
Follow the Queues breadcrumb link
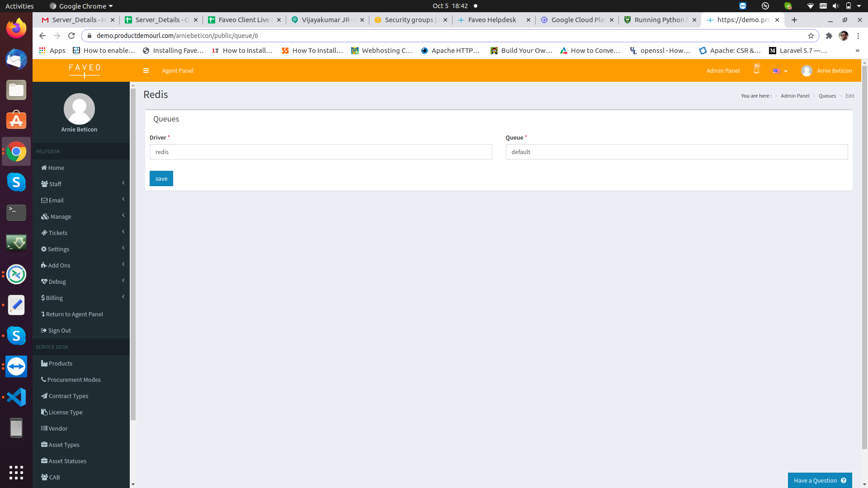[827, 96]
